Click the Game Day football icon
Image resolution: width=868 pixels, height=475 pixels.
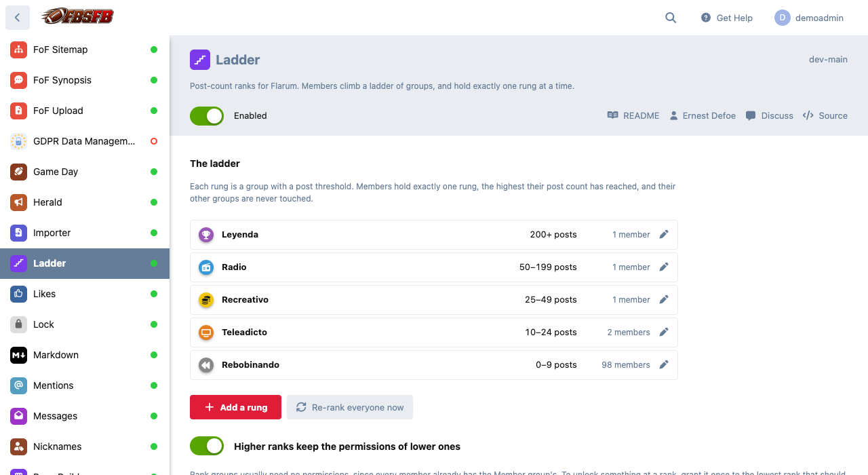[x=18, y=172]
